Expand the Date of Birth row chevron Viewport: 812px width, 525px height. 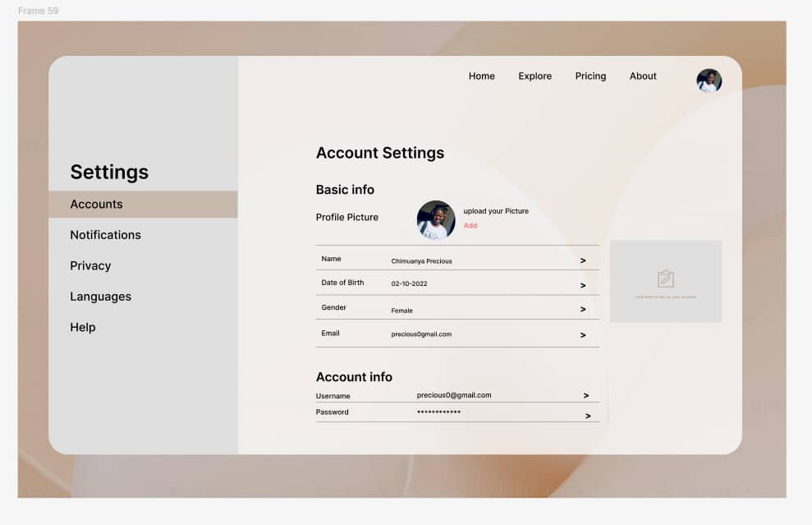pyautogui.click(x=583, y=286)
